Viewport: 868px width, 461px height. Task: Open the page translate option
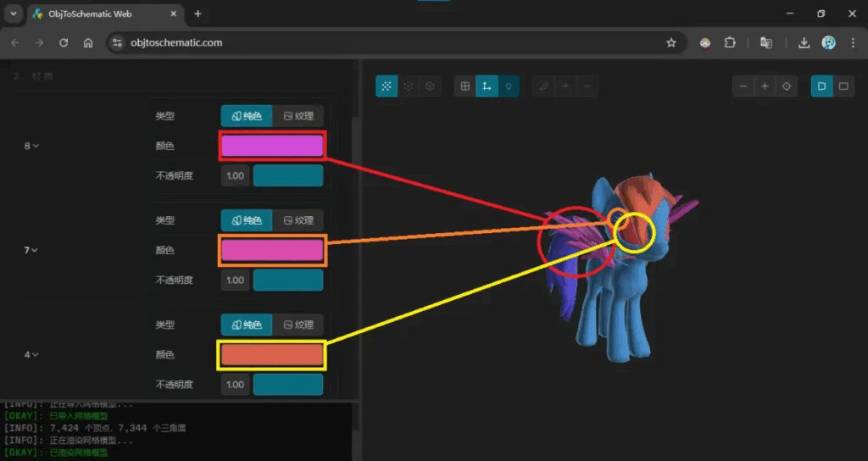tap(766, 42)
